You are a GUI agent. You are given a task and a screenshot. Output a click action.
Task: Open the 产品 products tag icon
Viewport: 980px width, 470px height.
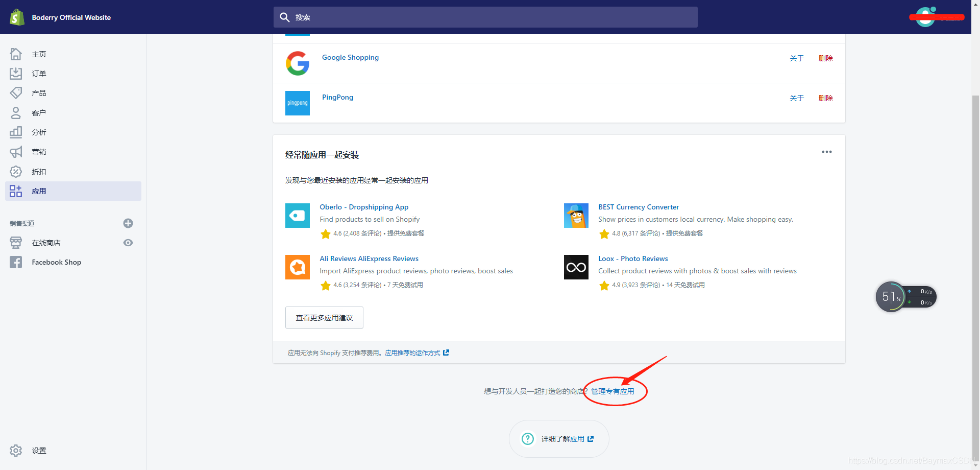click(x=16, y=93)
